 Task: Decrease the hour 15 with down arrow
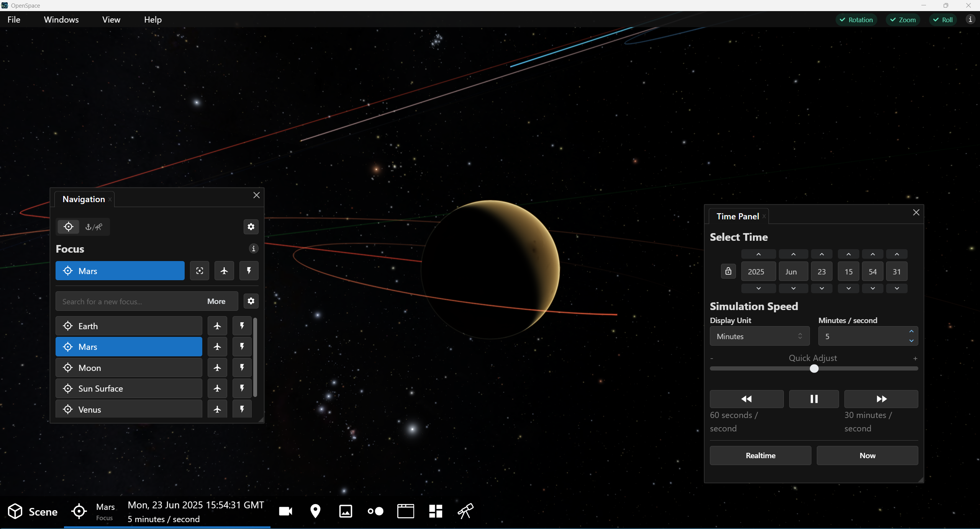[x=849, y=288]
